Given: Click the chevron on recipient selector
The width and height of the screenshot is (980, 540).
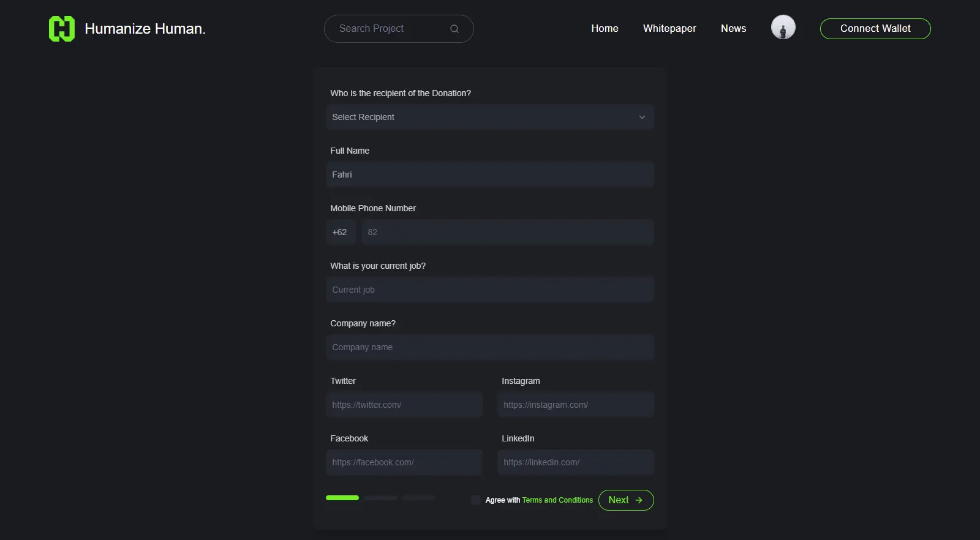Looking at the screenshot, I should pos(642,117).
